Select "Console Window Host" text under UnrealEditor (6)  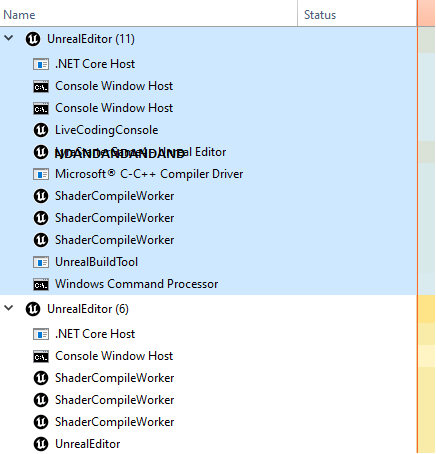click(114, 356)
